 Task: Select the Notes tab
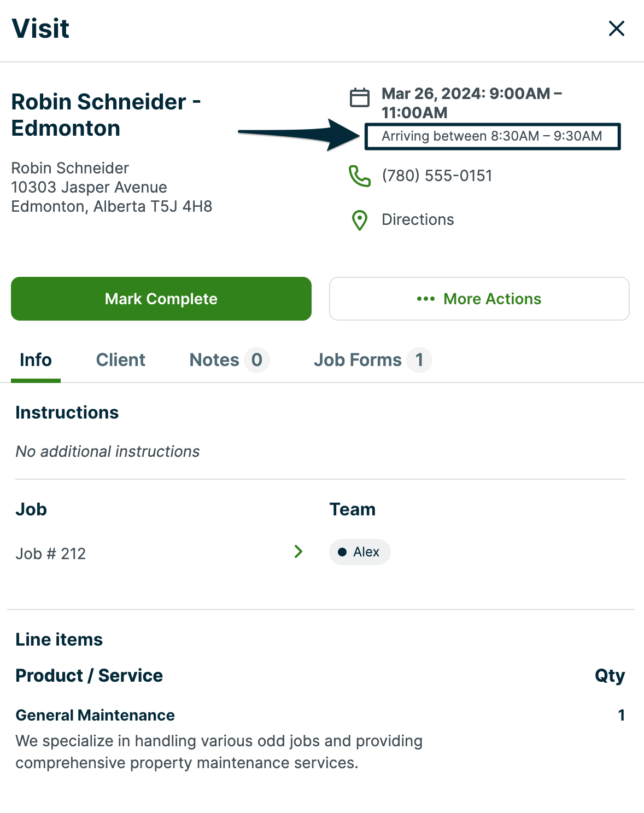[x=214, y=360]
